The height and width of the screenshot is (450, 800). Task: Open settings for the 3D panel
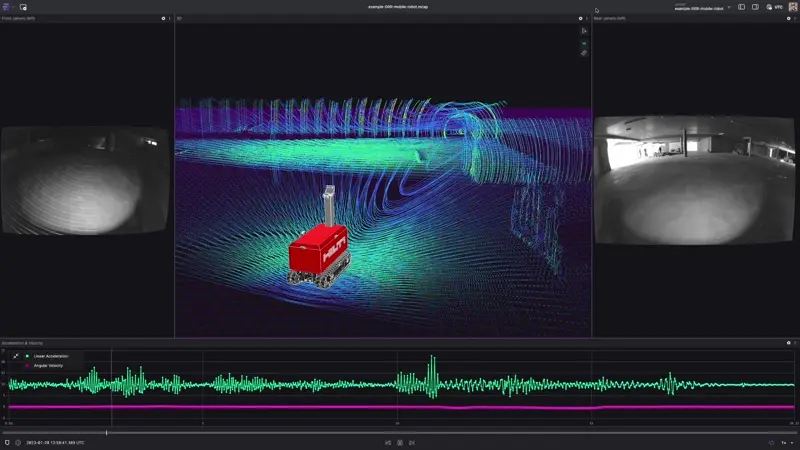coord(580,18)
